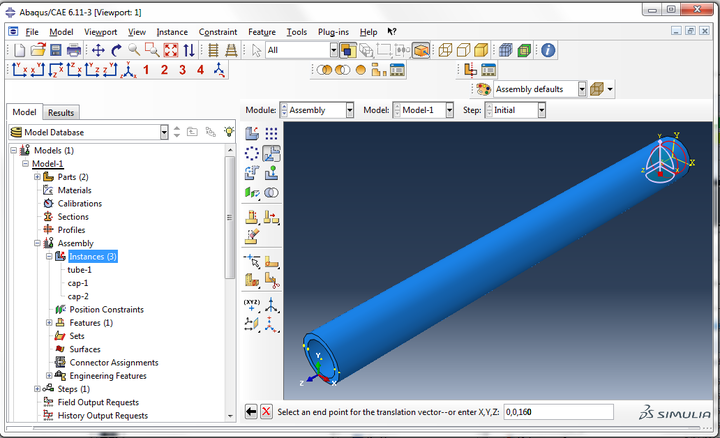Select the Box Zoom tool
This screenshot has height=438, width=720.
pyautogui.click(x=152, y=50)
